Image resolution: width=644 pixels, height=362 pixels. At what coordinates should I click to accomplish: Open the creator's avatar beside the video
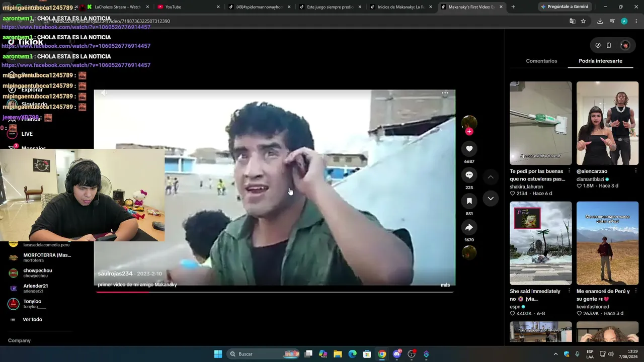(x=469, y=122)
